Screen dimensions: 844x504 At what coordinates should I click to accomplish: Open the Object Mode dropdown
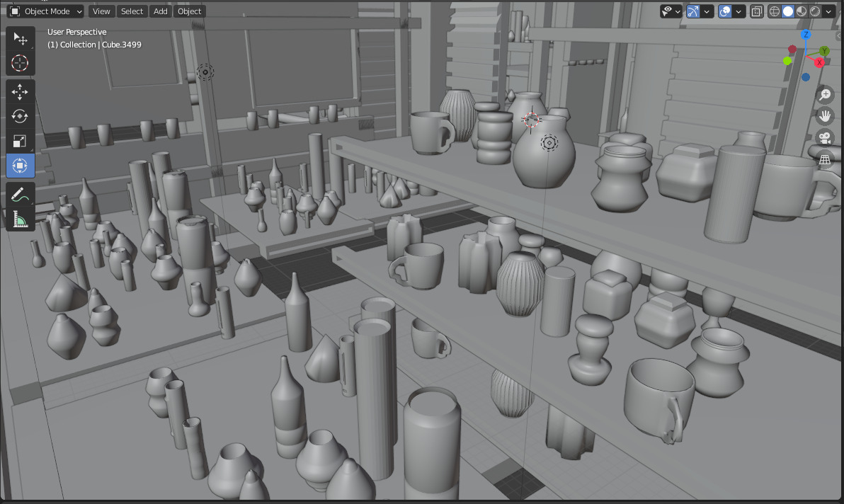pos(46,11)
